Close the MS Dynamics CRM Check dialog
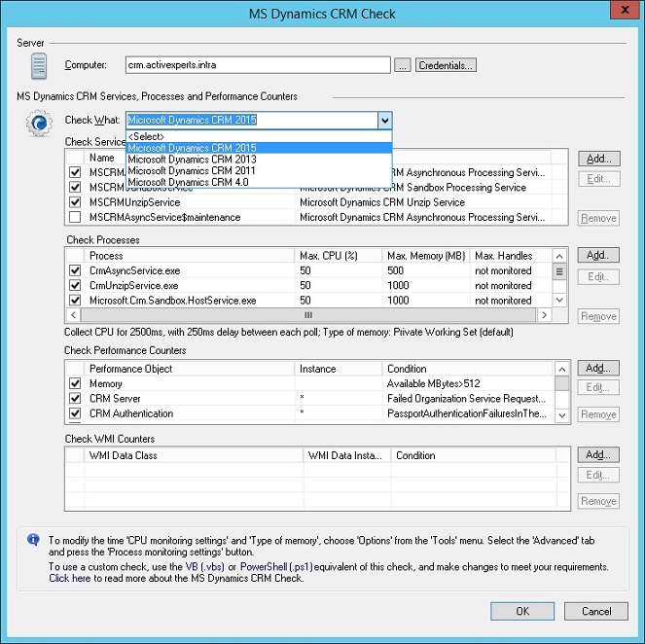The height and width of the screenshot is (644, 645). [625, 10]
